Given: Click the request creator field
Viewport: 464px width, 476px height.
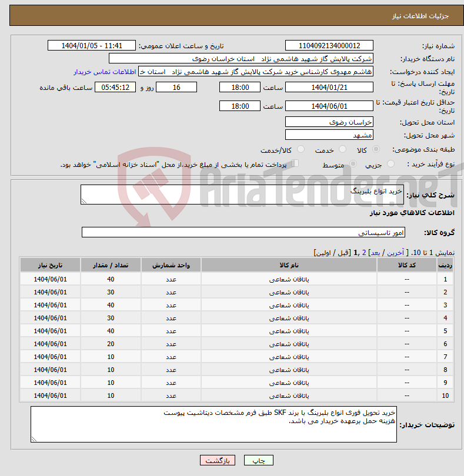Looking at the screenshot, I should coord(256,72).
